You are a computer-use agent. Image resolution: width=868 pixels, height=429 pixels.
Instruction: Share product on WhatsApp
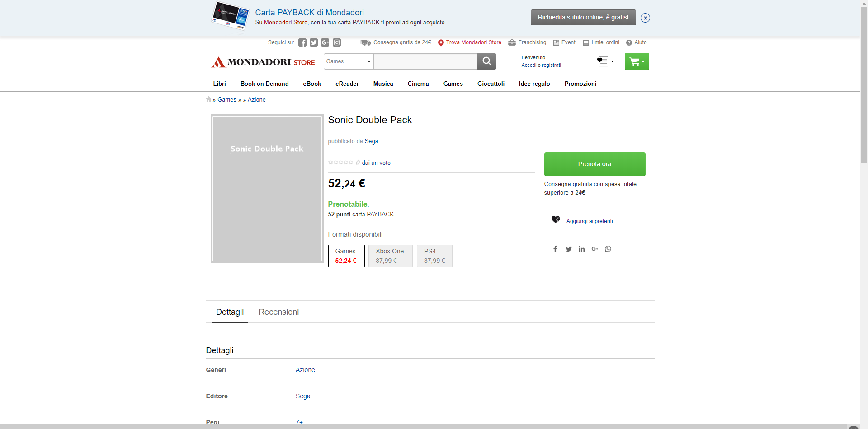(608, 249)
